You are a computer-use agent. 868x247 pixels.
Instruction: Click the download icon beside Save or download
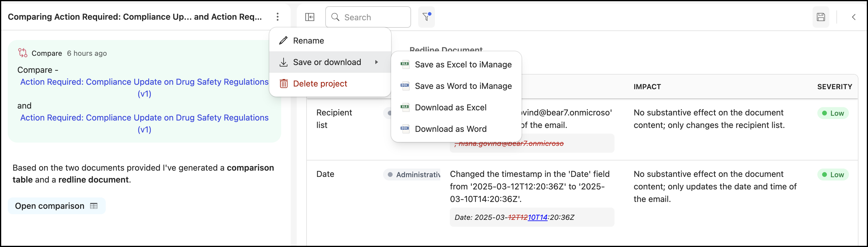point(283,62)
